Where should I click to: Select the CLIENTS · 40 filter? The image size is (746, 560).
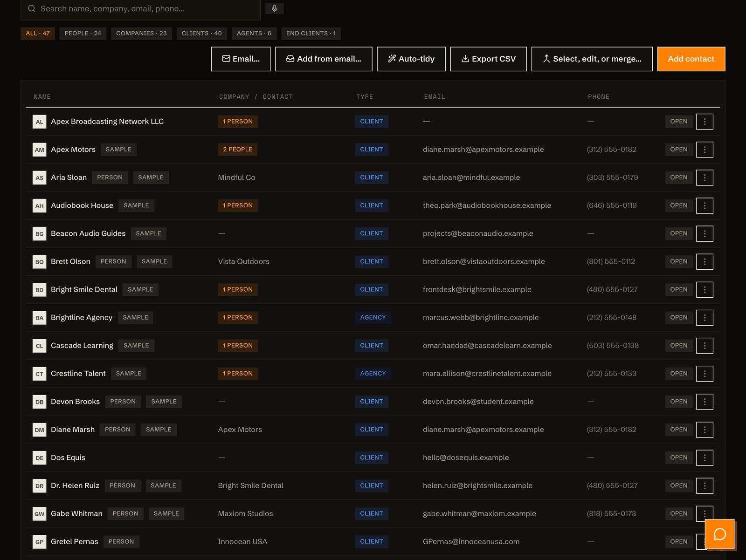202,34
